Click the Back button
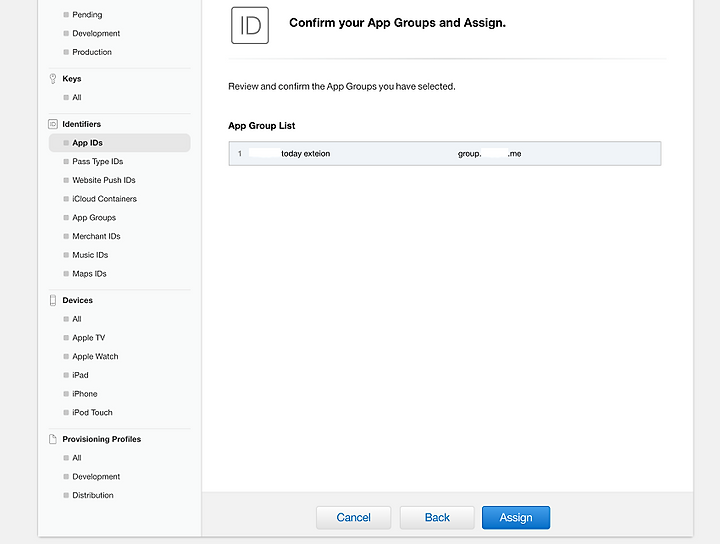 click(437, 517)
